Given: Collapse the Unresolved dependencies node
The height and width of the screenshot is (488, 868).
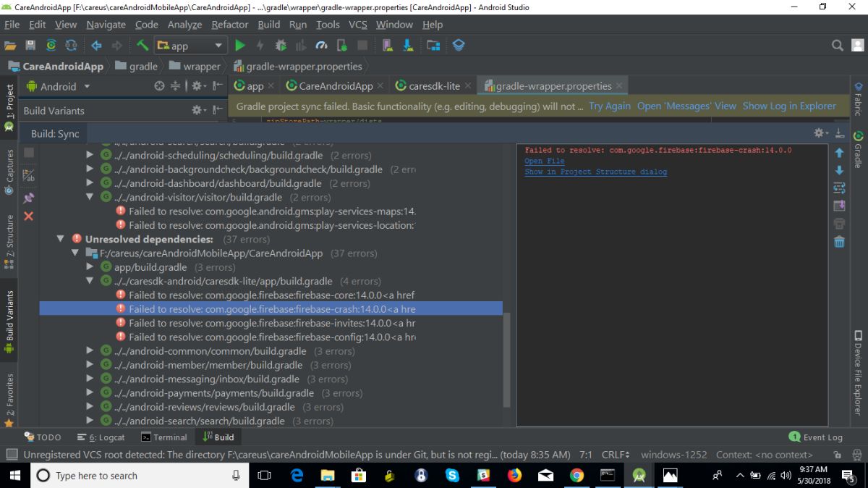Looking at the screenshot, I should 61,239.
